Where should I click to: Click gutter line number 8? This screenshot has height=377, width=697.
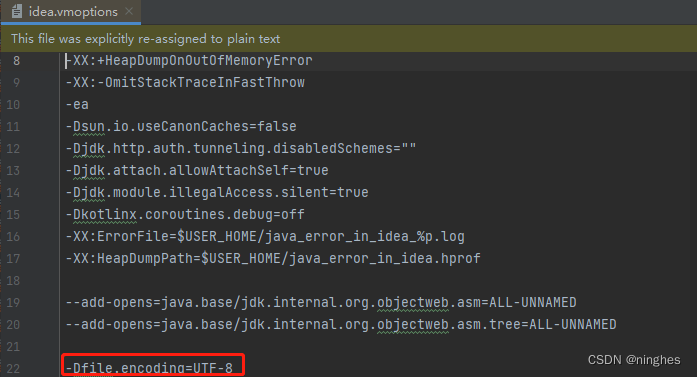pos(16,60)
